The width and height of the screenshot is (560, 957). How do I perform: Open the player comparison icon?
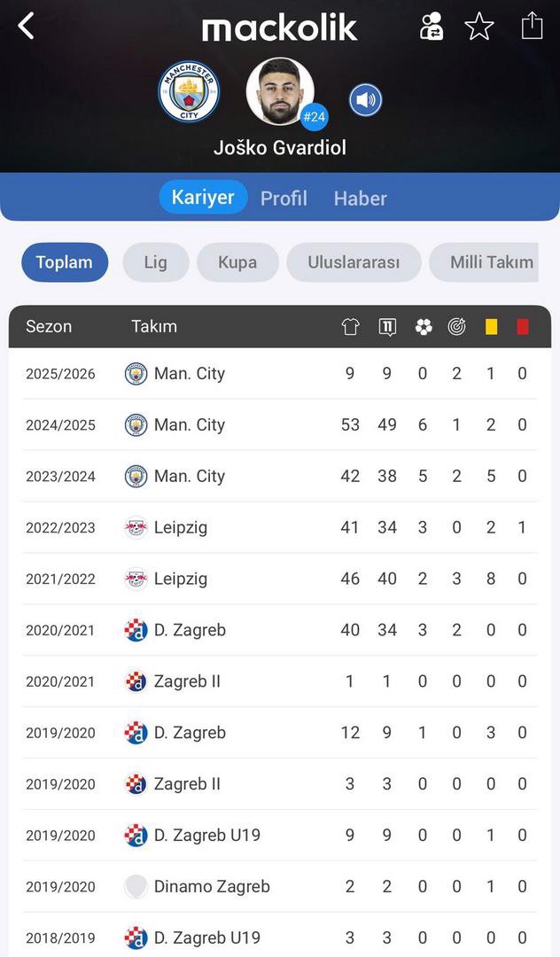[x=432, y=27]
